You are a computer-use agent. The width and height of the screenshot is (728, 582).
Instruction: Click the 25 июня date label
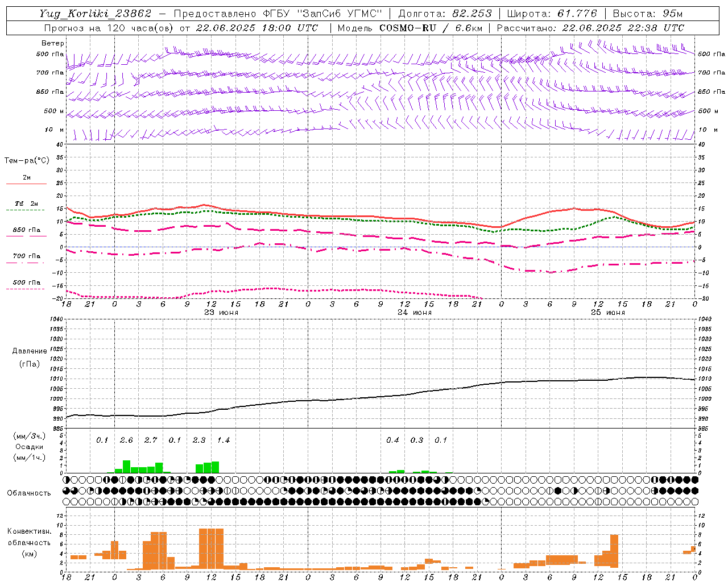608,313
